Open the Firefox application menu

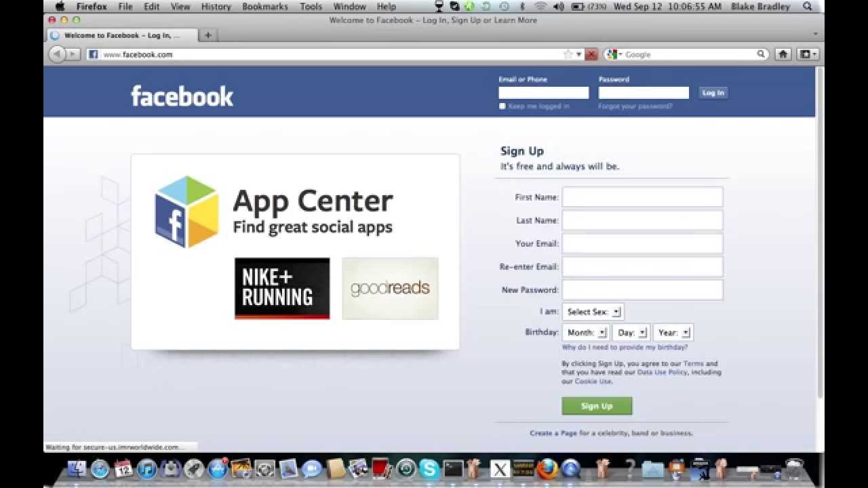click(x=92, y=6)
